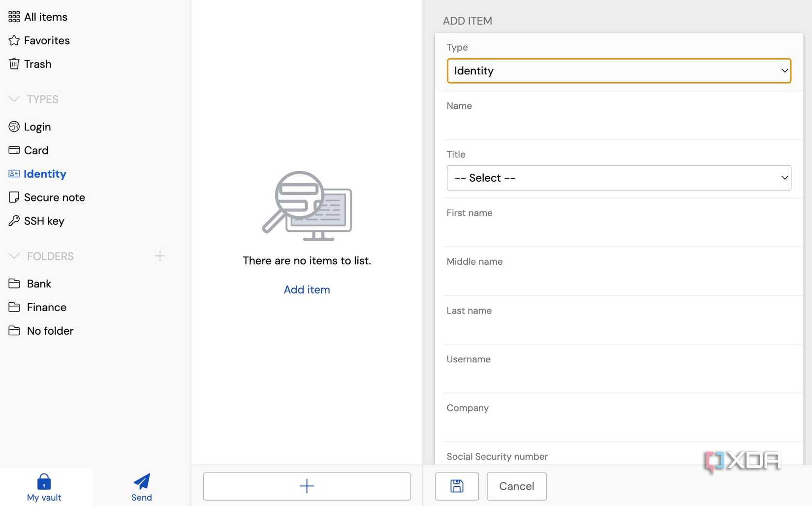
Task: Click the Identity card icon
Action: (14, 174)
